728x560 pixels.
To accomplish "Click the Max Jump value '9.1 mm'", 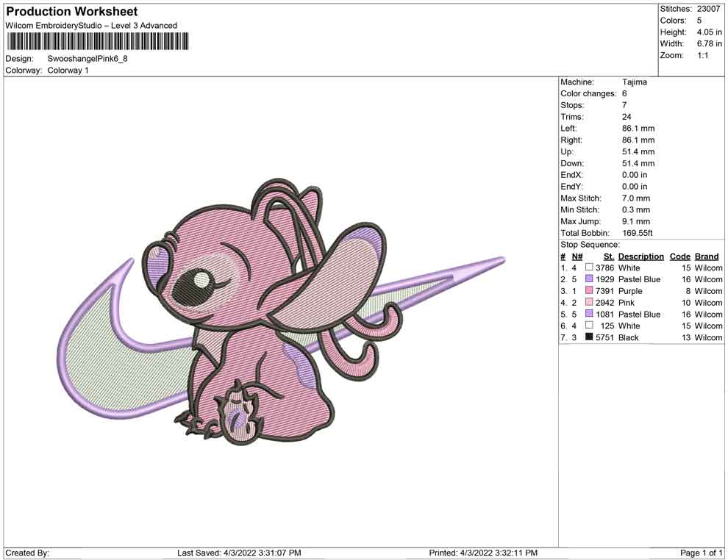I will 636,221.
